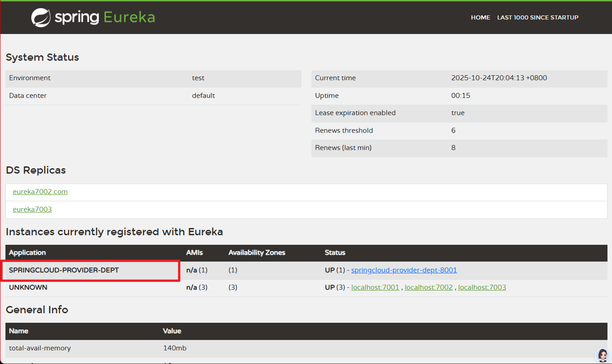
Task: Open springcloud-provider-dept-8001 instance link
Action: [404, 270]
